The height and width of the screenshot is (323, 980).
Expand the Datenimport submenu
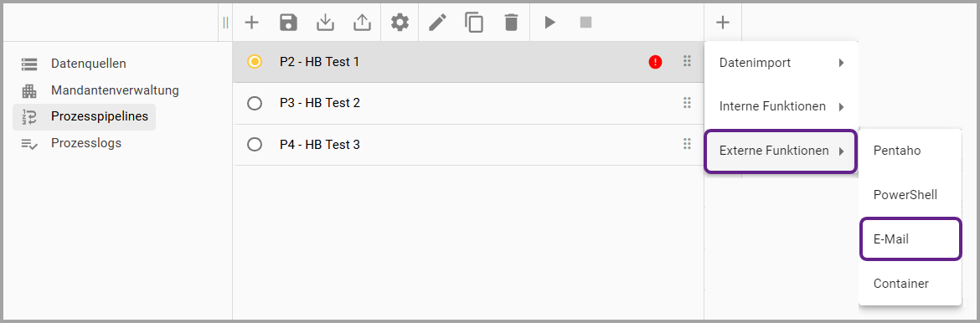[x=781, y=63]
